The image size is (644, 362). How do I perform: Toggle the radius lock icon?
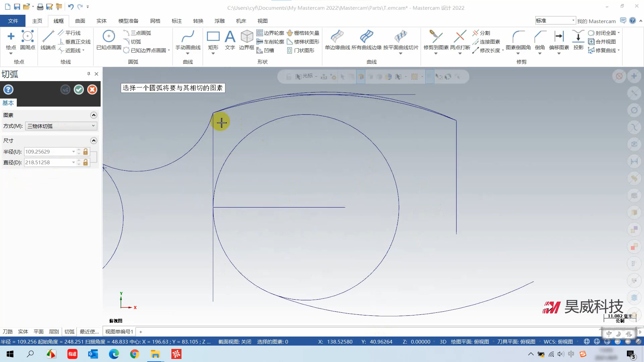click(x=86, y=152)
